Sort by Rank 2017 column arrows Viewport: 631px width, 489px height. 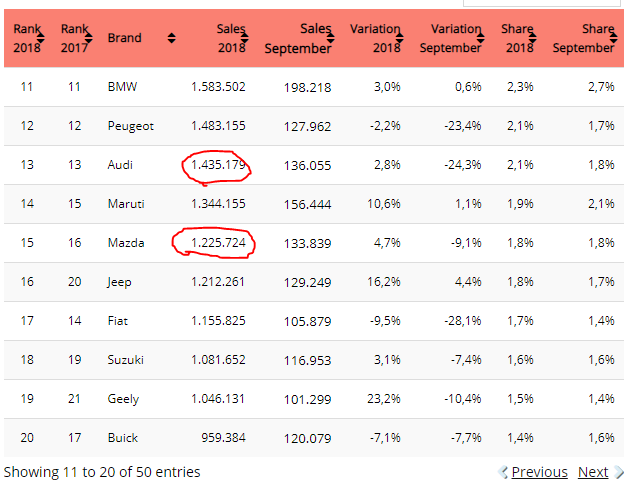[x=89, y=38]
